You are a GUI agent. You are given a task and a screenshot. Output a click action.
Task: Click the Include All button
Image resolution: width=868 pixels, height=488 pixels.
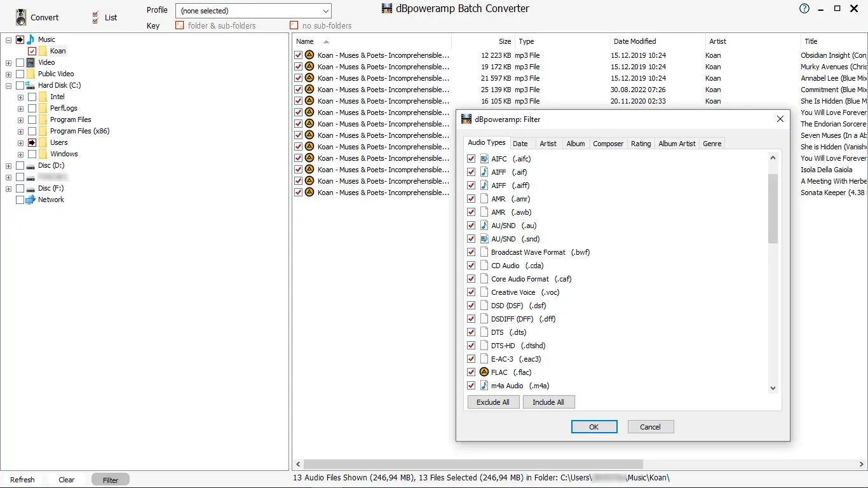pyautogui.click(x=548, y=402)
